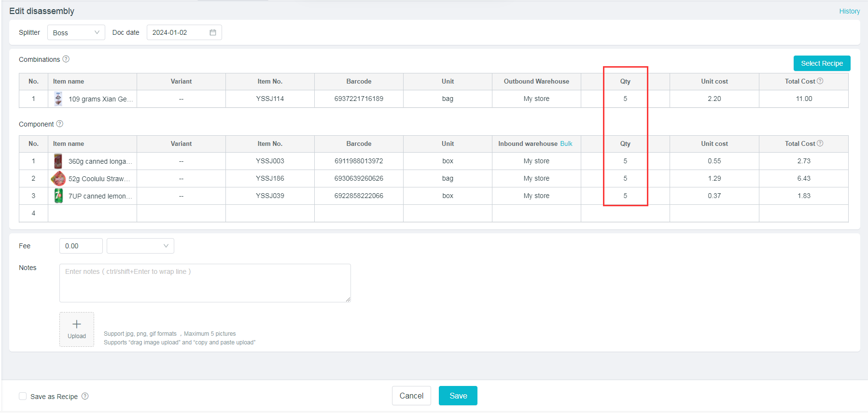The image size is (868, 413).
Task: Click the 360g canned longan product thumbnail
Action: [x=58, y=161]
